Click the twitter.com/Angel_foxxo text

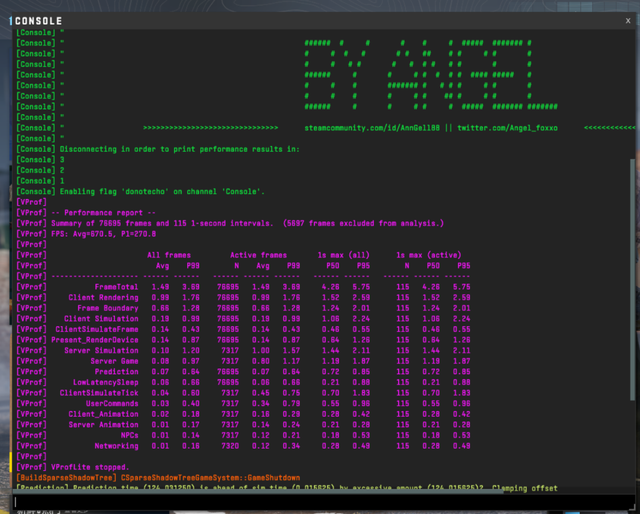click(x=507, y=128)
